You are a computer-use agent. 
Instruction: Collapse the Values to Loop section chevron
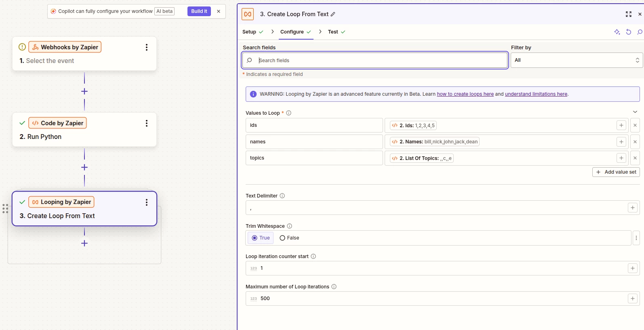click(635, 112)
